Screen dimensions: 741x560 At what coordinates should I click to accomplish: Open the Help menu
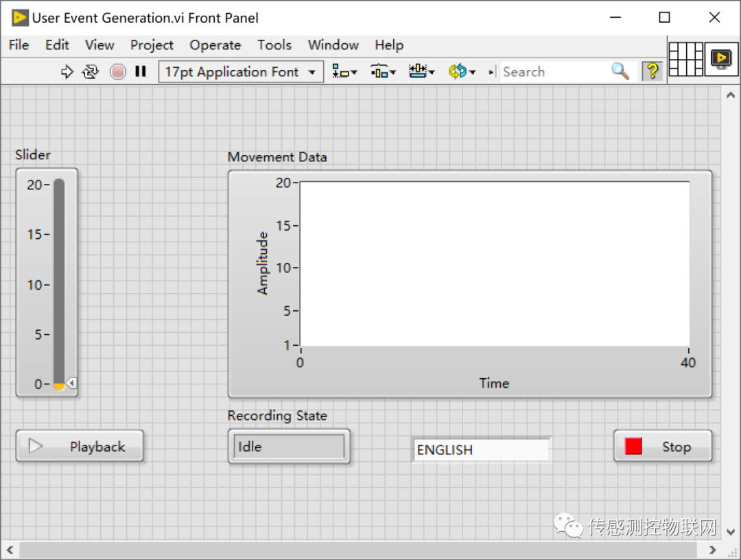[x=390, y=45]
